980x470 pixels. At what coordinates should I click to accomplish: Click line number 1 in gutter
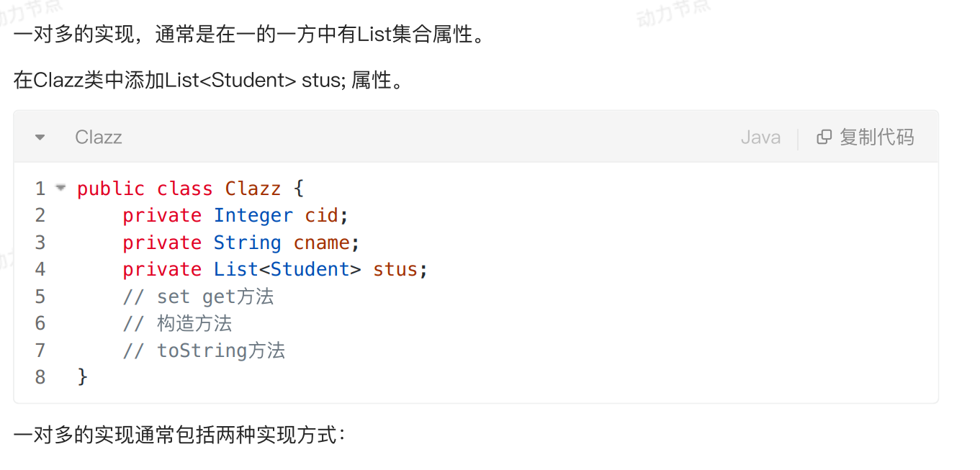click(x=40, y=189)
